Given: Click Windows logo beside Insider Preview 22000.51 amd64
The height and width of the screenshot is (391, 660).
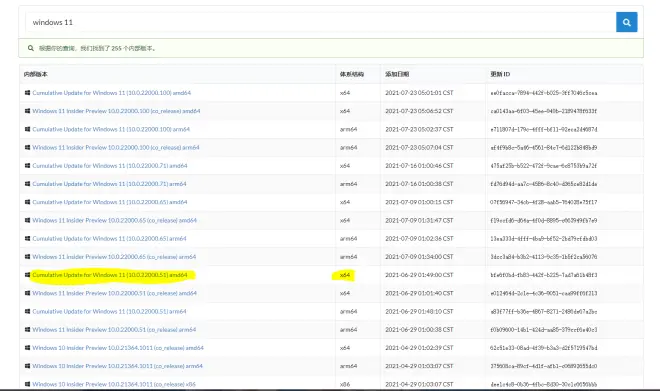Looking at the screenshot, I should click(27, 293).
